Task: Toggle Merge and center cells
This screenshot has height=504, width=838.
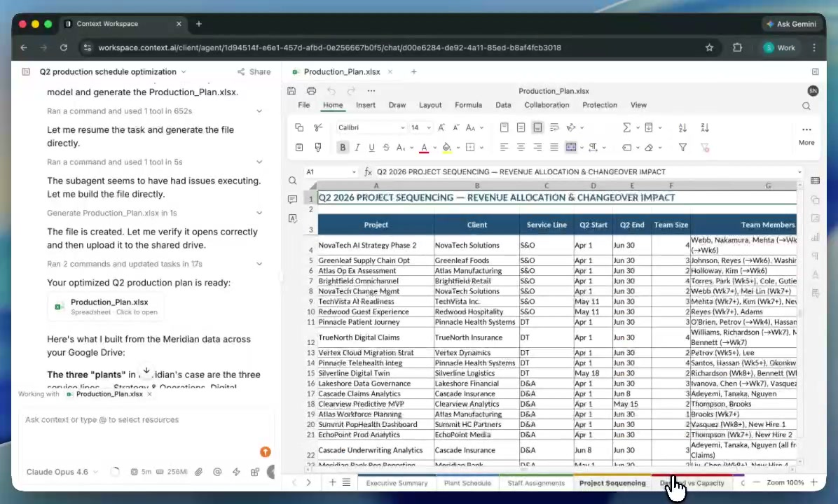Action: 571,148
